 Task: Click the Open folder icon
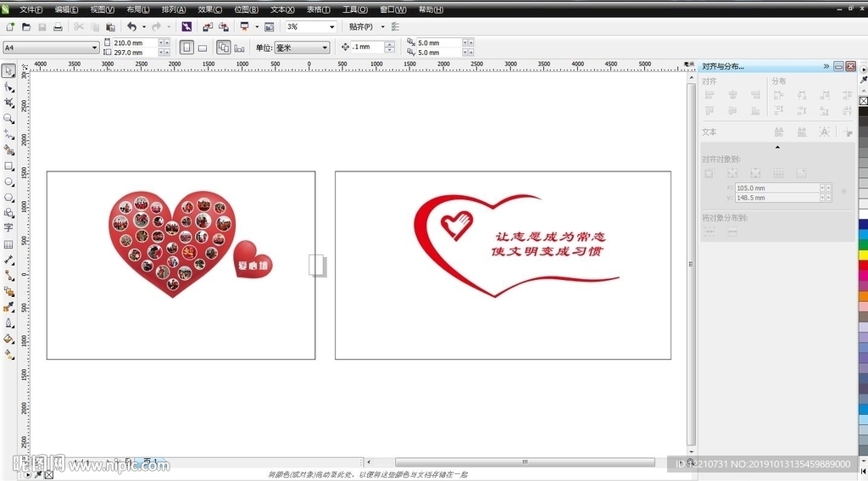[x=26, y=27]
